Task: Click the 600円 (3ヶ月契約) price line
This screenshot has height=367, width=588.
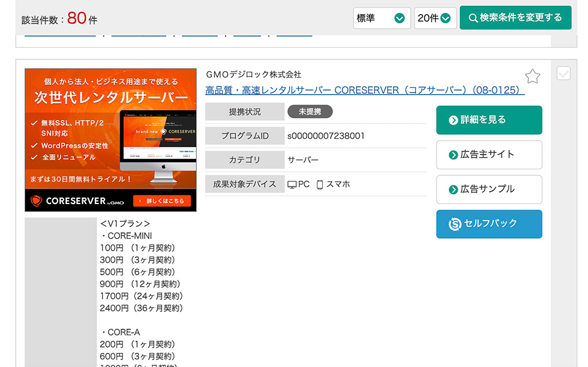Action: pyautogui.click(x=137, y=356)
